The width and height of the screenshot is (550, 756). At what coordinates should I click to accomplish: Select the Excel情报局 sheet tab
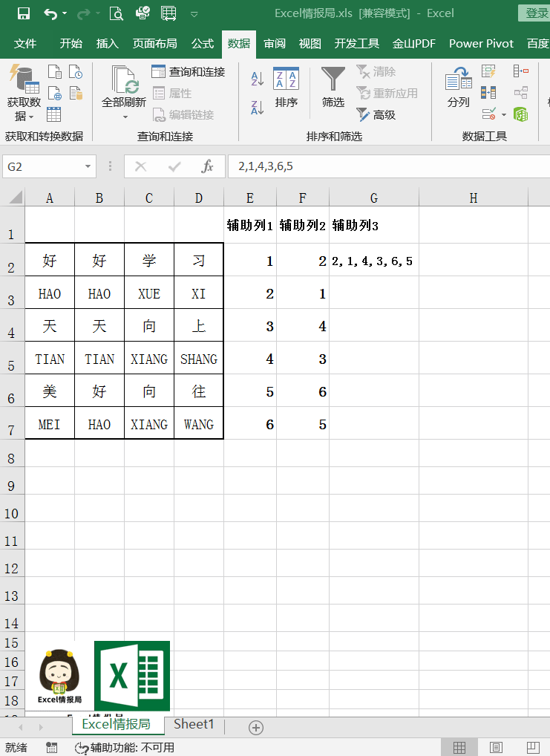point(117,724)
